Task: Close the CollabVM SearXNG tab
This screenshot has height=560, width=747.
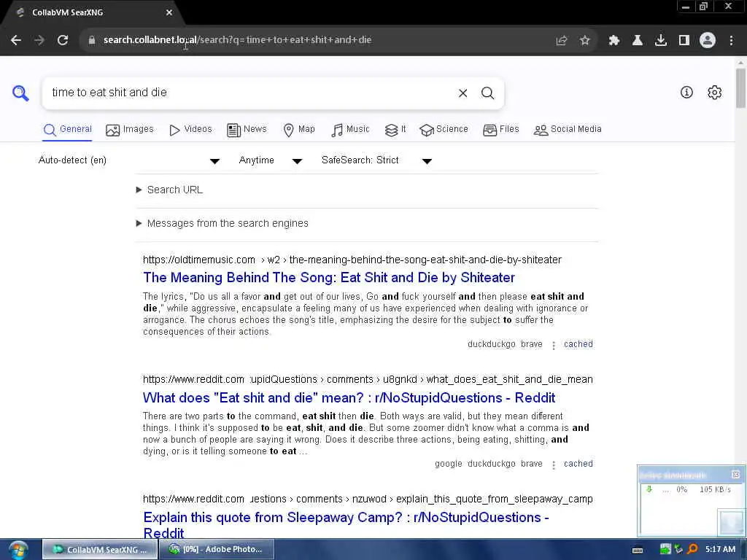Action: point(169,13)
